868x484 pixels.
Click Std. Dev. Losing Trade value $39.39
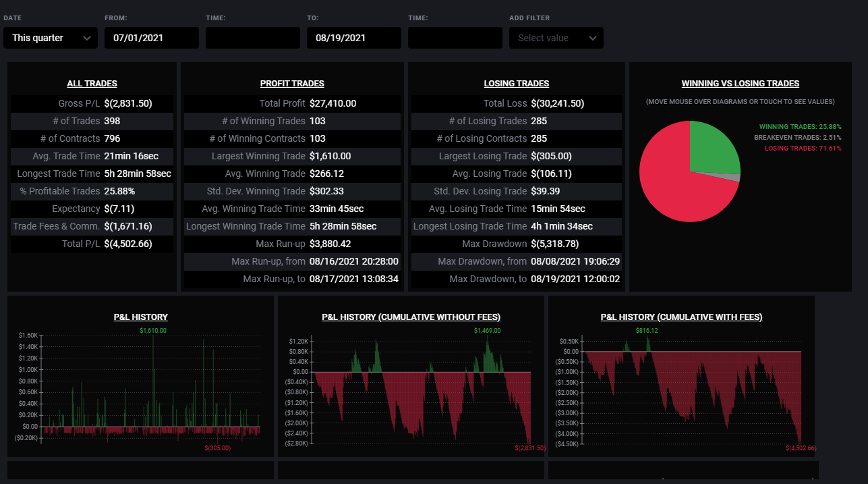click(545, 191)
